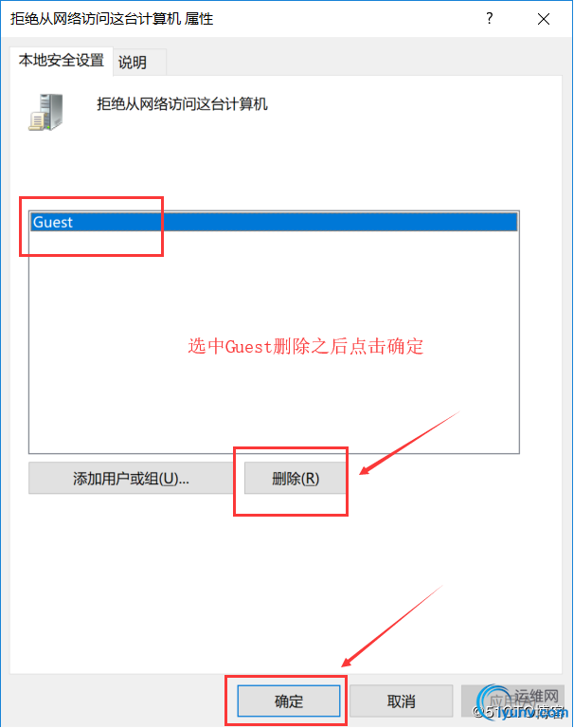Image resolution: width=574 pixels, height=728 pixels.
Task: Click the red 选中Guest删除之后点击确定 annotation
Action: tap(305, 346)
